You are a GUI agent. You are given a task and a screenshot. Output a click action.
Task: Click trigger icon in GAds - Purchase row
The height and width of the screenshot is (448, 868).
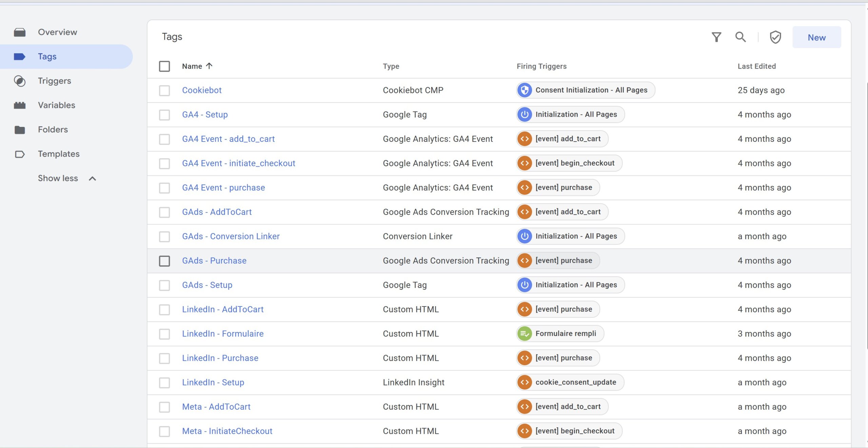pos(525,261)
